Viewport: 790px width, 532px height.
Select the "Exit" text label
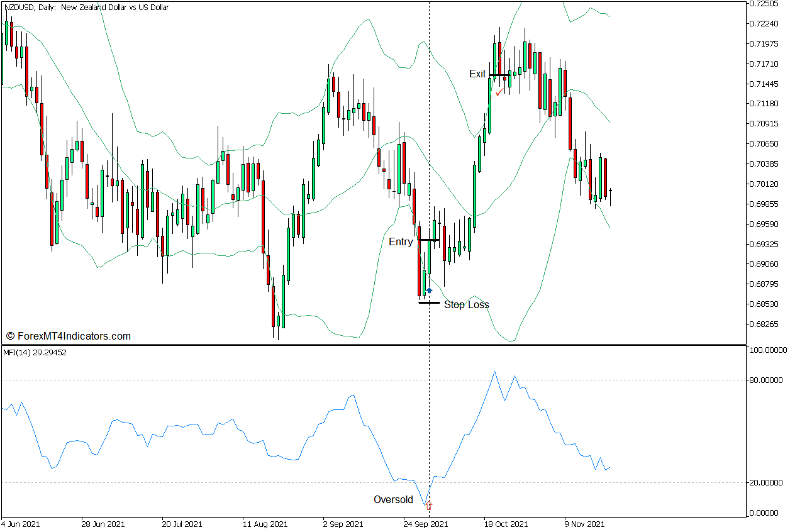click(x=477, y=74)
